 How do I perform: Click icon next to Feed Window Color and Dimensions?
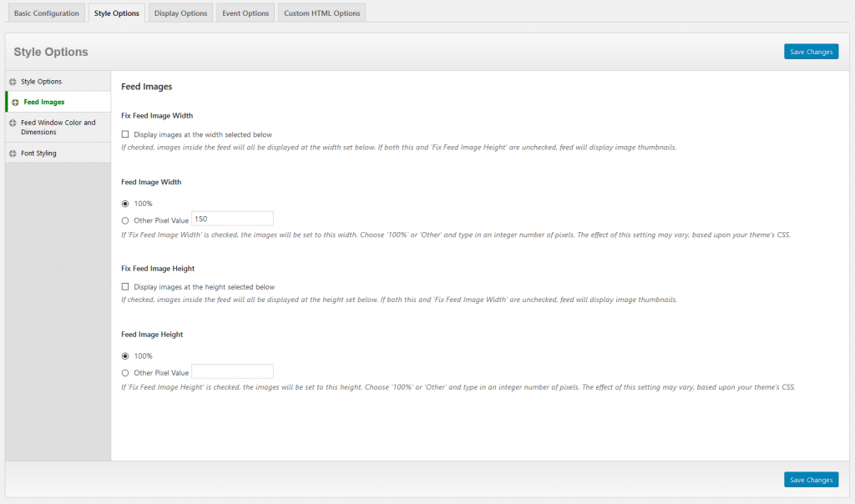click(x=13, y=123)
